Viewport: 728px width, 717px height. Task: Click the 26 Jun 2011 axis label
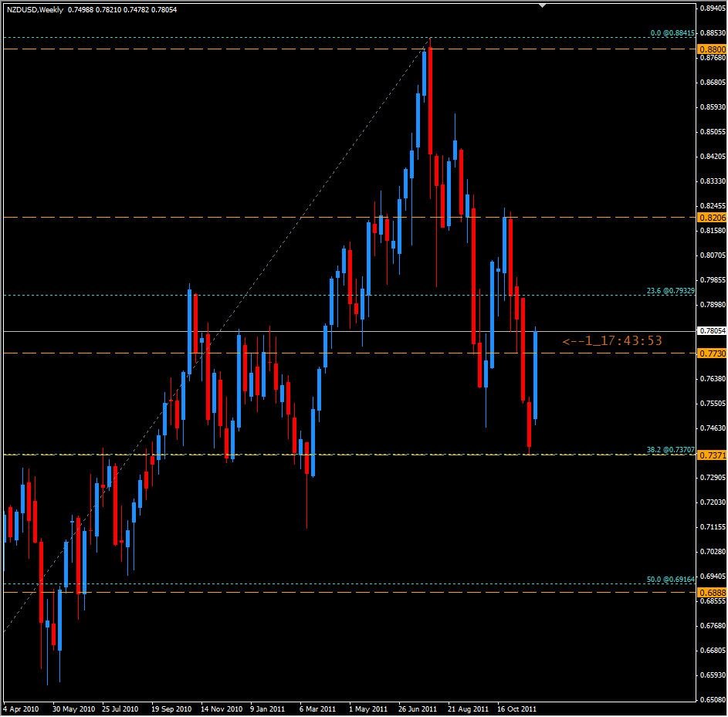click(417, 708)
